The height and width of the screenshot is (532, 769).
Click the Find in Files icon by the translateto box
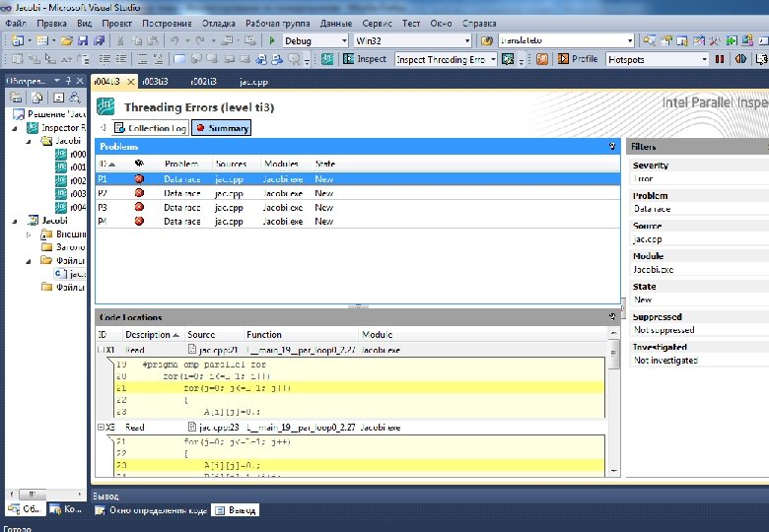(486, 40)
